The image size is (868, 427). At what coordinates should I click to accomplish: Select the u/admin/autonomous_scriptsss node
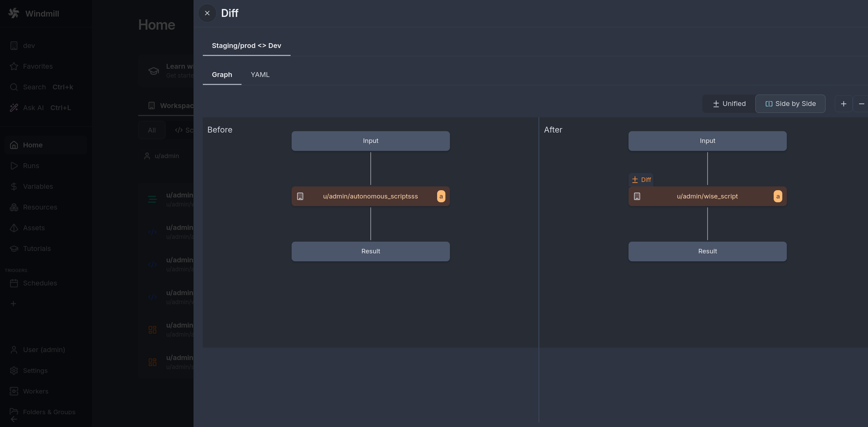370,196
